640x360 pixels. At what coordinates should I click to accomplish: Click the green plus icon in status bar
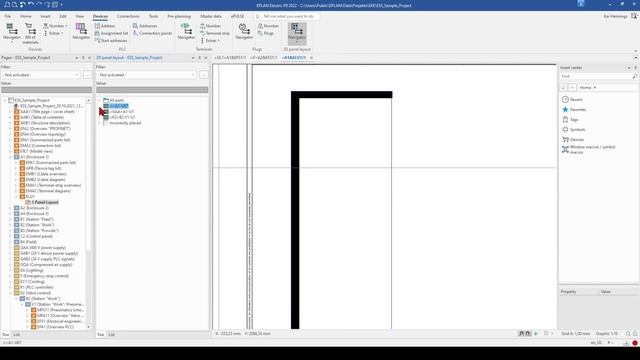(536, 333)
